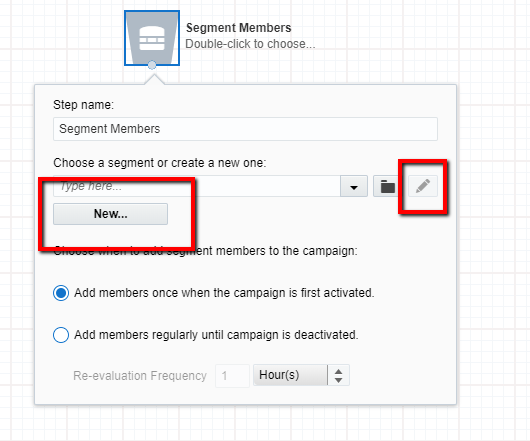This screenshot has height=441, width=530.
Task: Expand the segment chooser dropdown arrow
Action: pyautogui.click(x=354, y=186)
